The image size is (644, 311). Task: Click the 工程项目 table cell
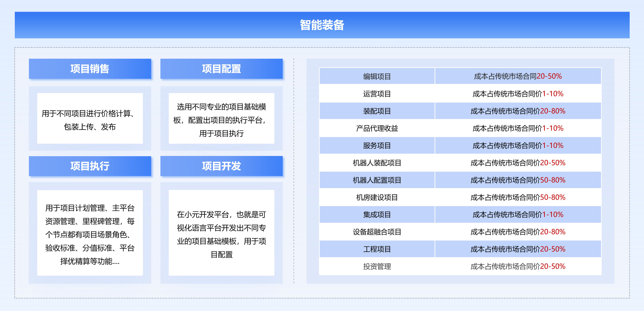point(377,249)
